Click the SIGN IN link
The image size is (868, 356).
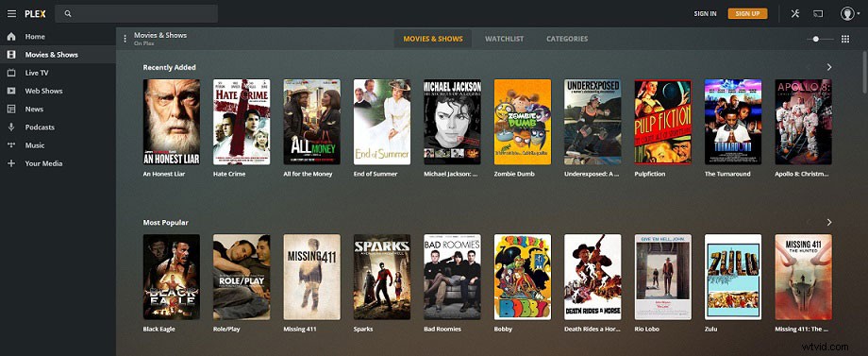(706, 14)
